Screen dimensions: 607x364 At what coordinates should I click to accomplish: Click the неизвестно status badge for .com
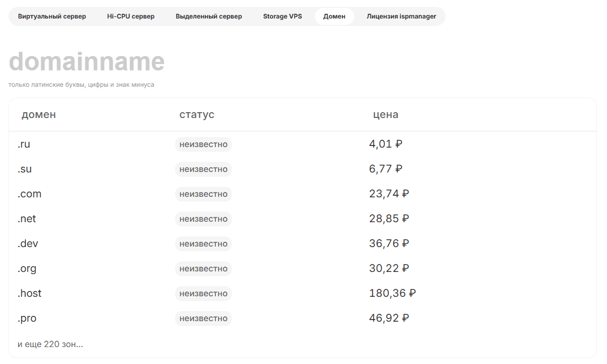pos(203,194)
